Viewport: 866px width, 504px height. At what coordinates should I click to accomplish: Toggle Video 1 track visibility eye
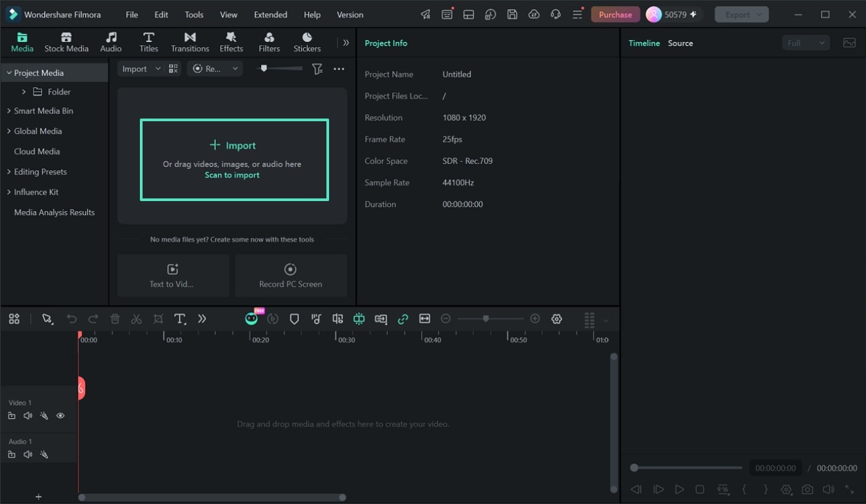pos(61,415)
